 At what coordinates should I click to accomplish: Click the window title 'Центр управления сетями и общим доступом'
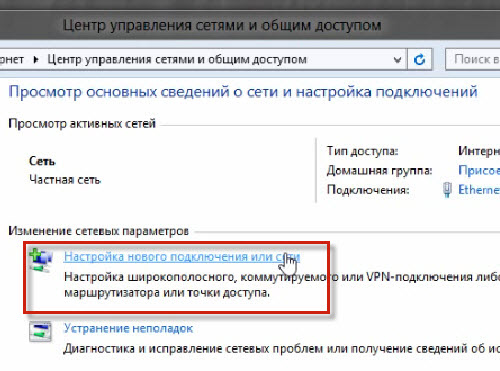coord(222,25)
